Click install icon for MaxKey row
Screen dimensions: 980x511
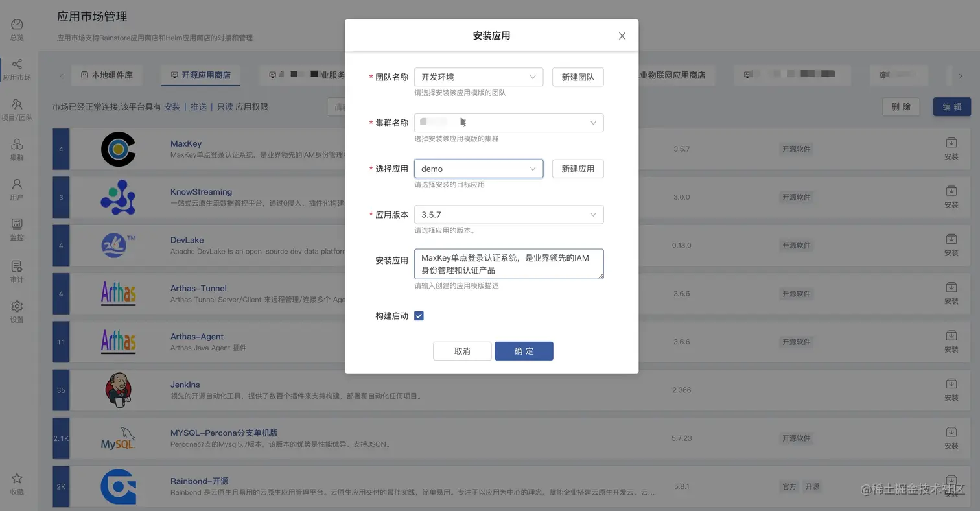pos(951,143)
